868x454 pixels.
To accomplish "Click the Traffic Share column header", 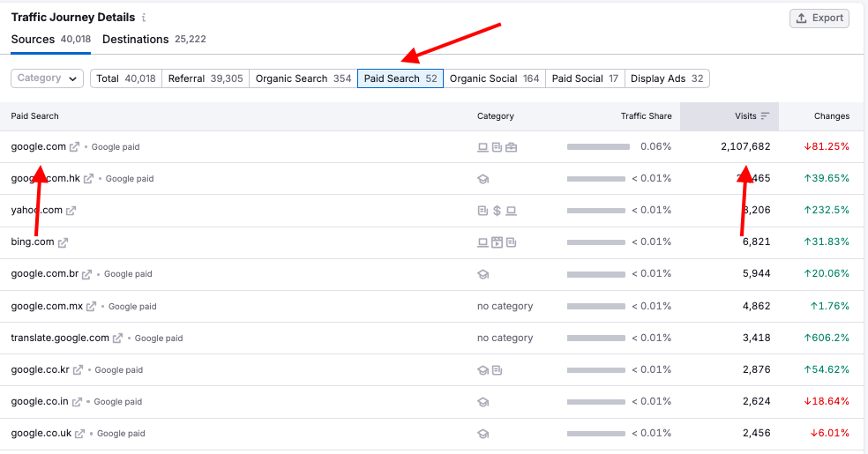I will pos(646,116).
